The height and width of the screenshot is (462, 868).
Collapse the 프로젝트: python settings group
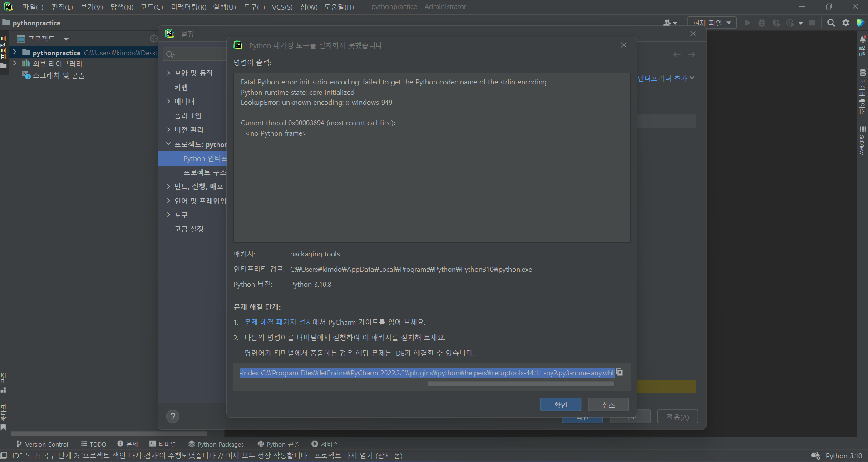pyautogui.click(x=168, y=144)
